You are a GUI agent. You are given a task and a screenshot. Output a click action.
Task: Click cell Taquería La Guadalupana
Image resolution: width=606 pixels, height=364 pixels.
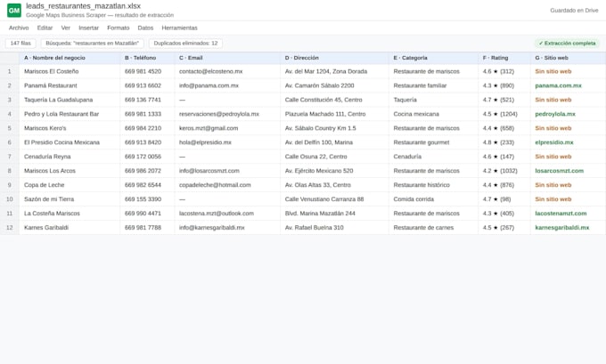pyautogui.click(x=70, y=100)
